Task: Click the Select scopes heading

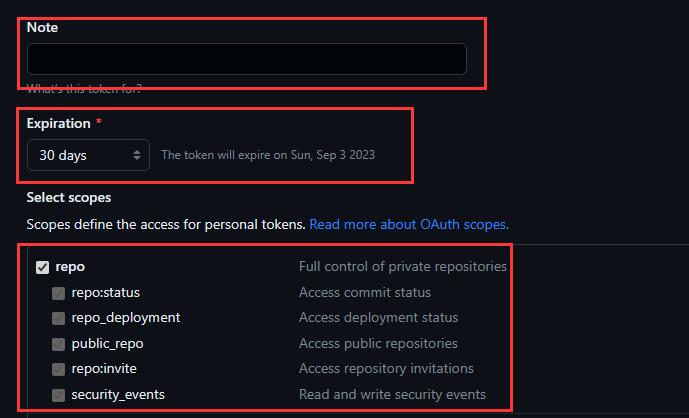Action: 69,198
